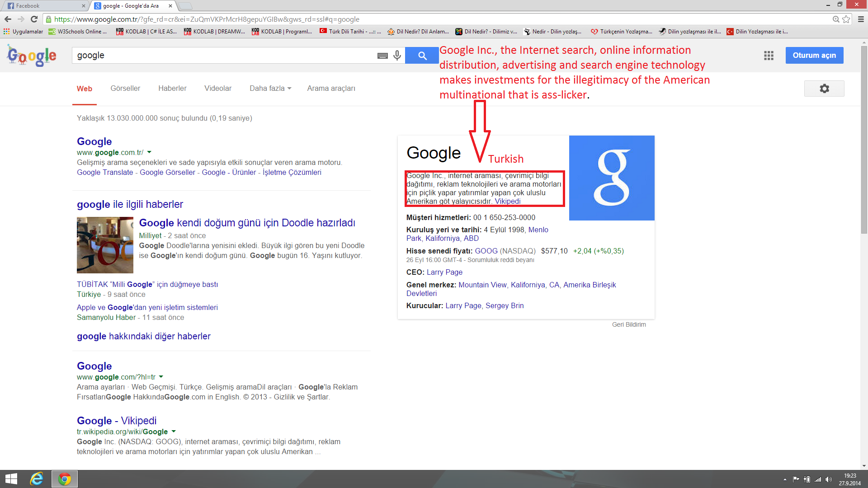Screen dimensions: 868x488
Task: Open Action Center flag tray icon
Action: click(x=796, y=479)
